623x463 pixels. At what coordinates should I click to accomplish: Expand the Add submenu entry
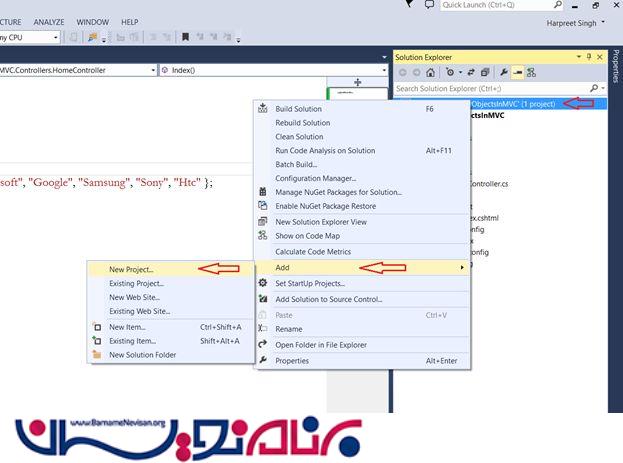pyautogui.click(x=362, y=268)
